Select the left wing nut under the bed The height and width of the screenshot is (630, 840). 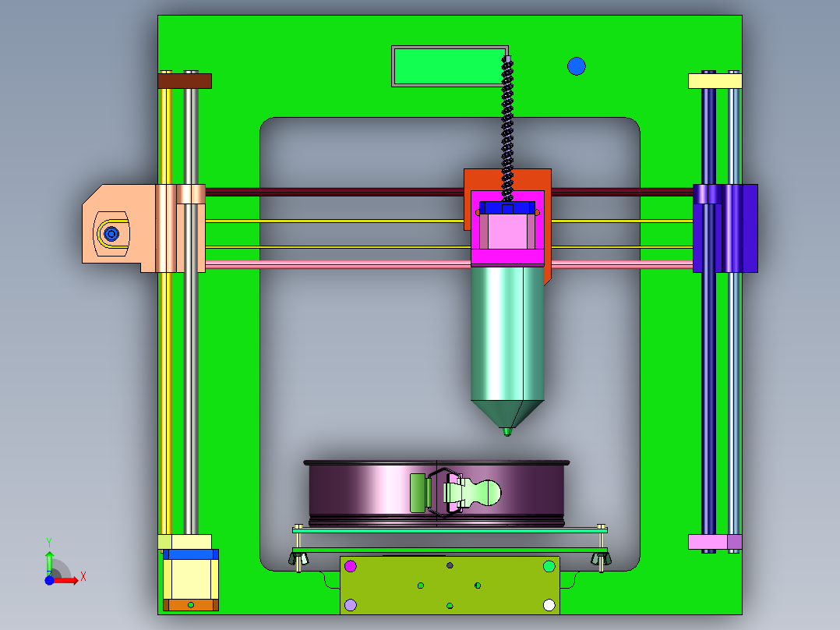pos(299,559)
